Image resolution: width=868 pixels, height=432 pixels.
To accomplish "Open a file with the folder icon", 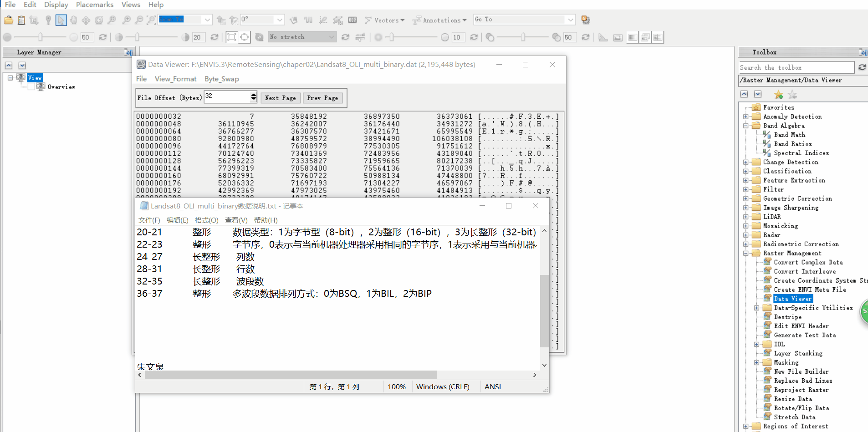I will (9, 20).
